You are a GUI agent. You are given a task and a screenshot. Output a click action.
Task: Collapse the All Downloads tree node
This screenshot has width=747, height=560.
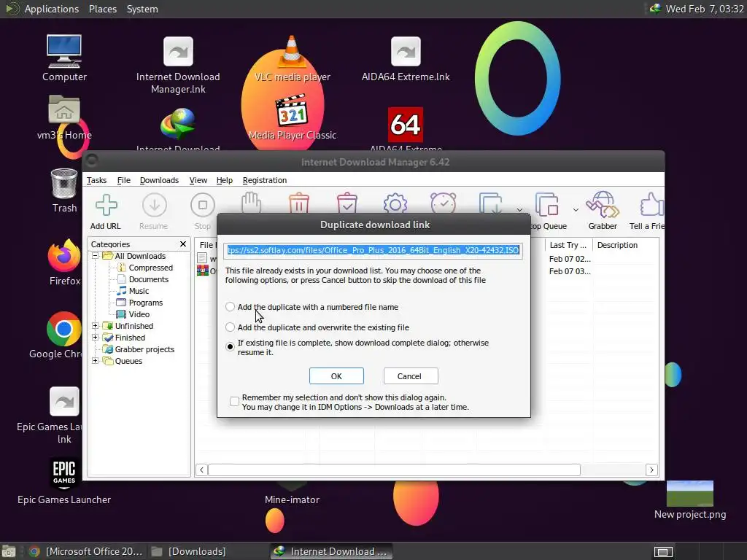(96, 256)
